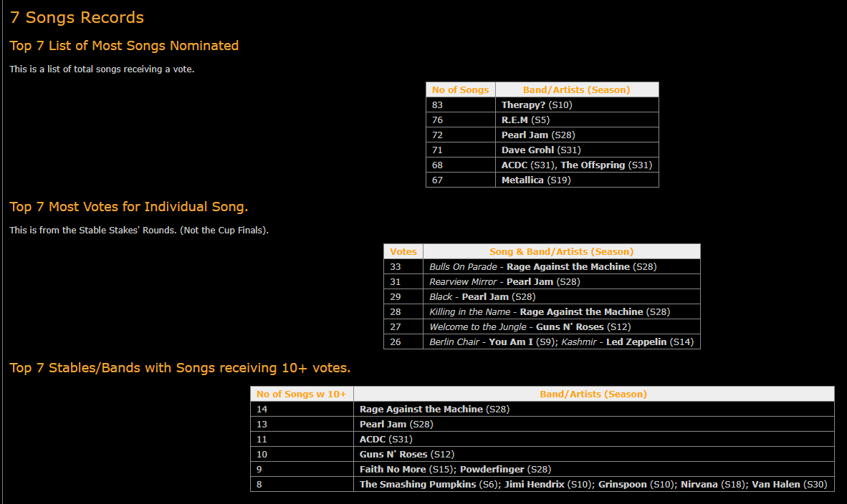The height and width of the screenshot is (504, 847).
Task: Click 'Grinspoon (S10)' entry
Action: (x=638, y=485)
